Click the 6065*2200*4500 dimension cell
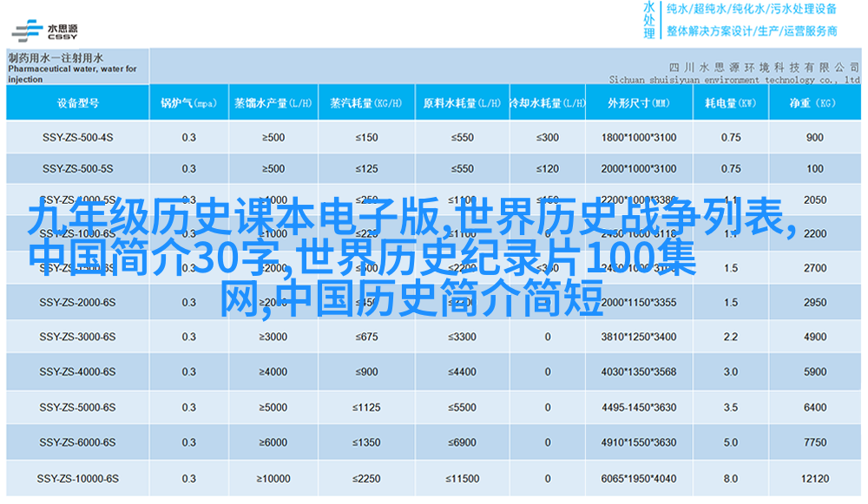 638,478
